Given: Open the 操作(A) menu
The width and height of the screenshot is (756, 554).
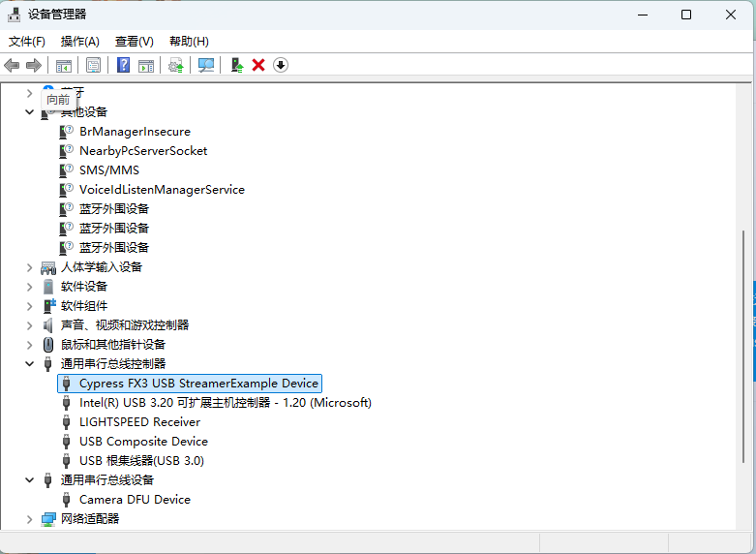Looking at the screenshot, I should [80, 42].
